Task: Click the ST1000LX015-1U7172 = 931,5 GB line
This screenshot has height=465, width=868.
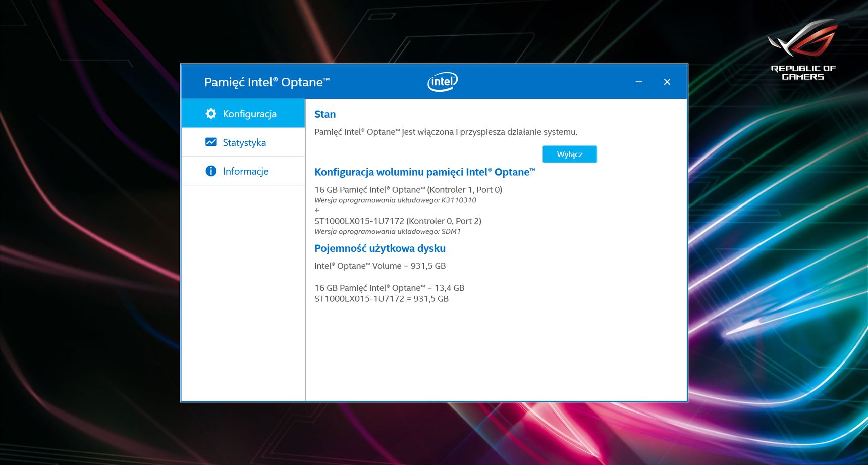Action: [382, 299]
